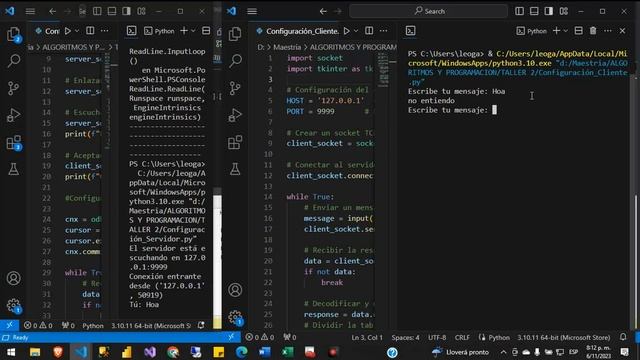Open Search view in left VS Code window
Image resolution: width=640 pixels, height=360 pixels.
click(13, 61)
